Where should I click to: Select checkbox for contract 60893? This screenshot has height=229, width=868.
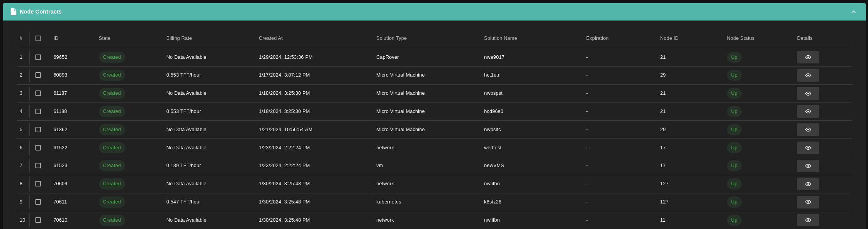pyautogui.click(x=38, y=75)
